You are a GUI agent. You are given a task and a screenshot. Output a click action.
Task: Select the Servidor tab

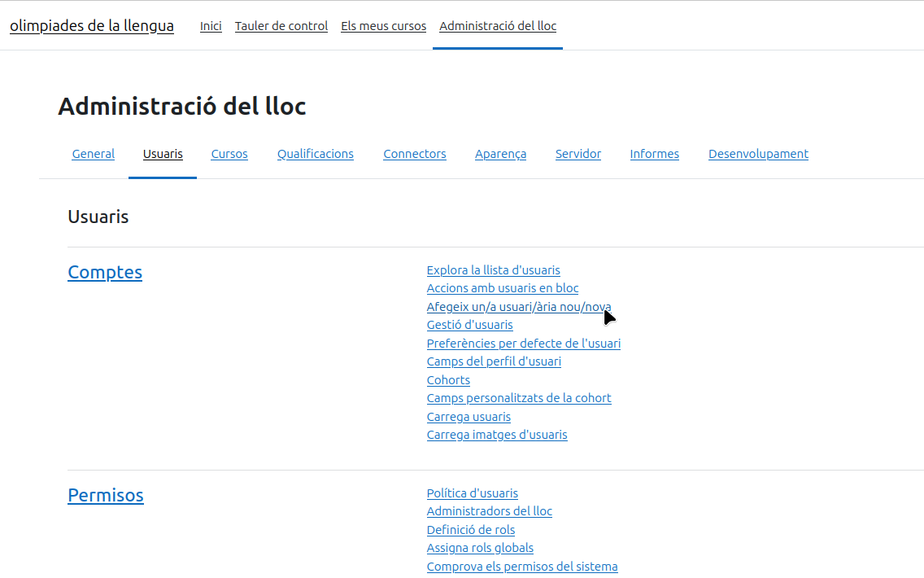tap(577, 154)
